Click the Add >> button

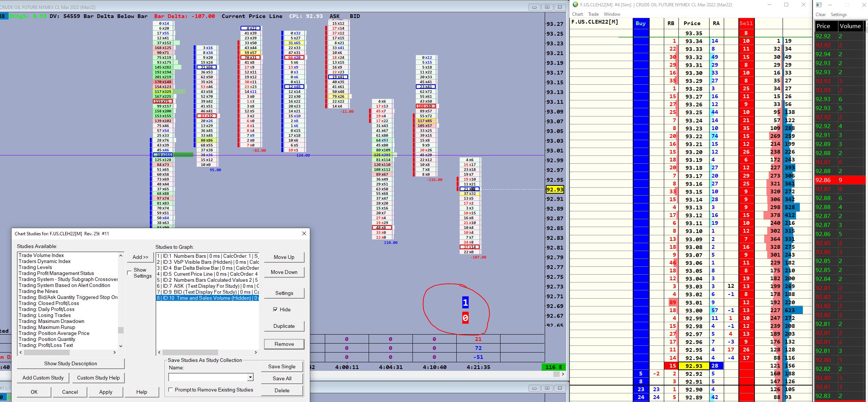[x=140, y=257]
